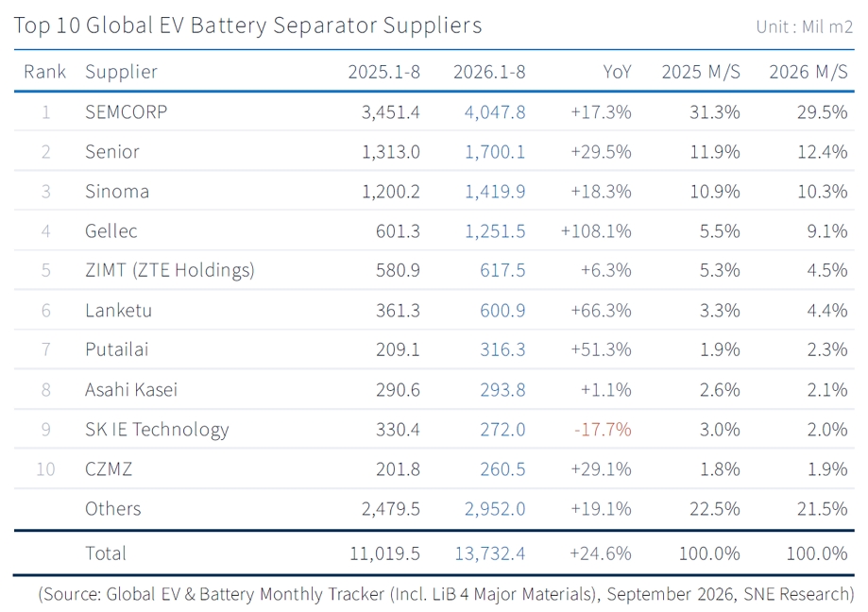Select ZIMT (ZTE Holdings) supplier cell
Screen dimensions: 868x612
pos(170,270)
